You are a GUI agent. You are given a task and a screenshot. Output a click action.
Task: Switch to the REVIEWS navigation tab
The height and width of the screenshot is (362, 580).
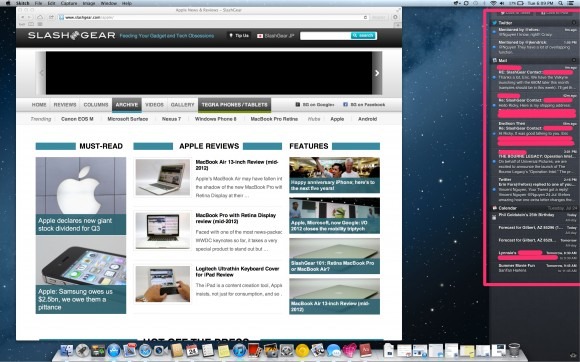click(65, 105)
